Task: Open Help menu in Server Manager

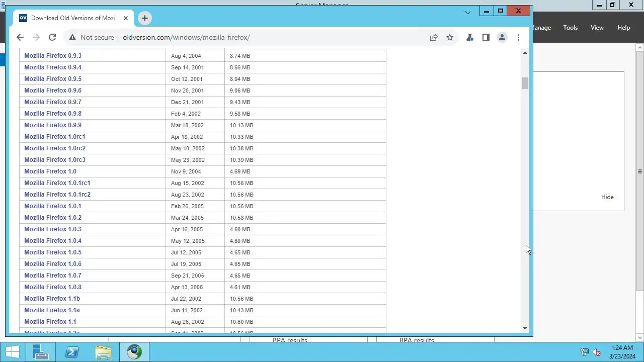Action: click(624, 28)
